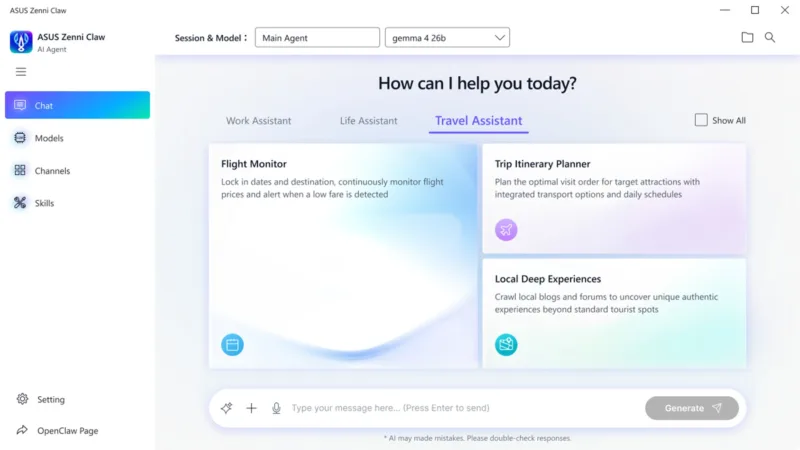
Task: Click the Channels grid icon
Action: tap(20, 170)
